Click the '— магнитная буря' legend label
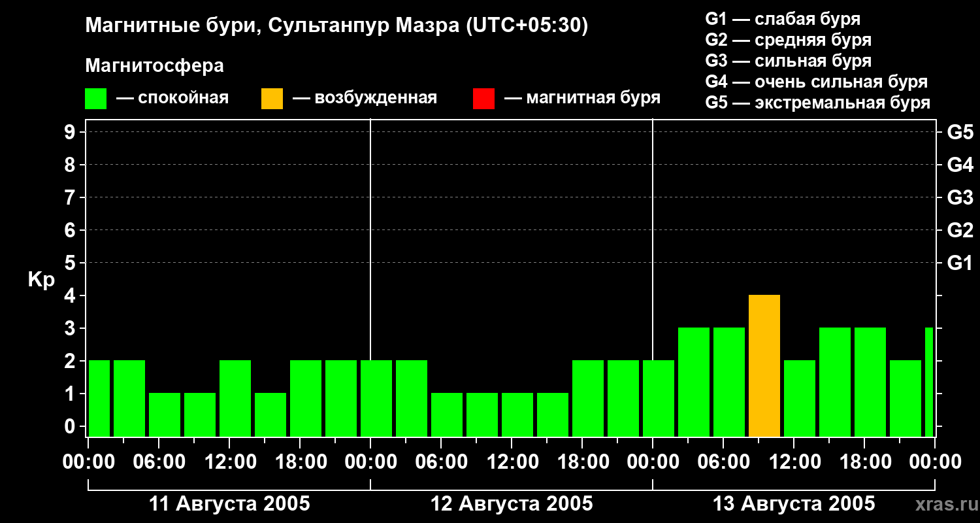The height and width of the screenshot is (523, 980). 583,98
